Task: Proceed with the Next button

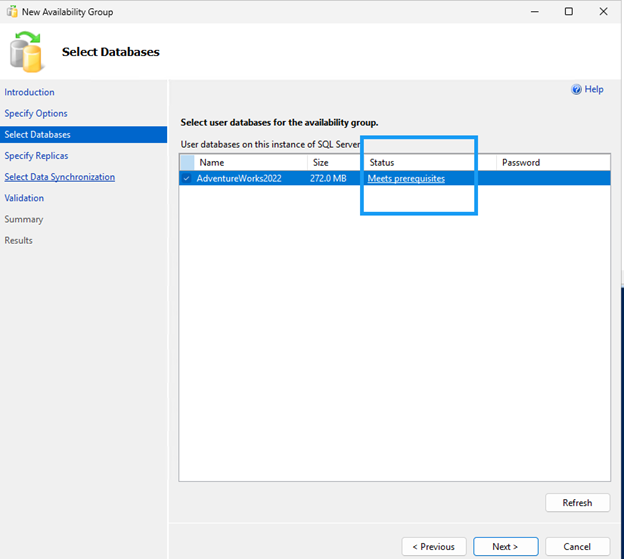Action: point(505,546)
